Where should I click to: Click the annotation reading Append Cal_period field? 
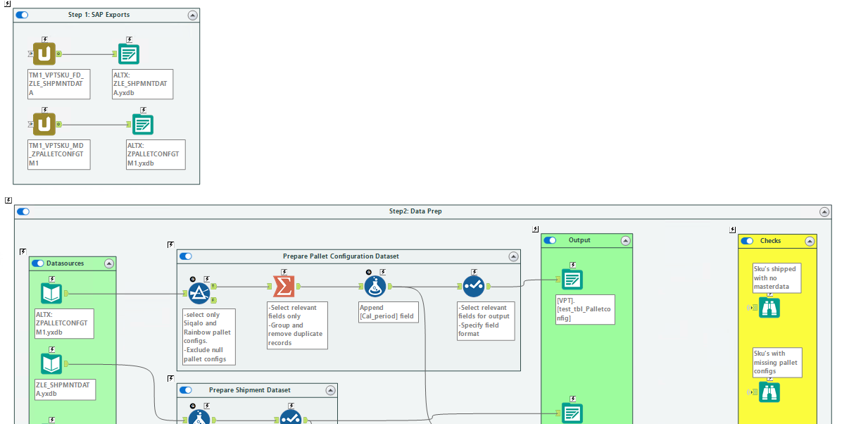click(x=388, y=311)
